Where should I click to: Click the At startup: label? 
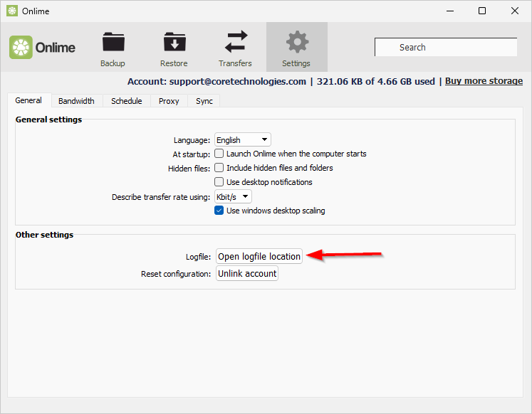(192, 154)
